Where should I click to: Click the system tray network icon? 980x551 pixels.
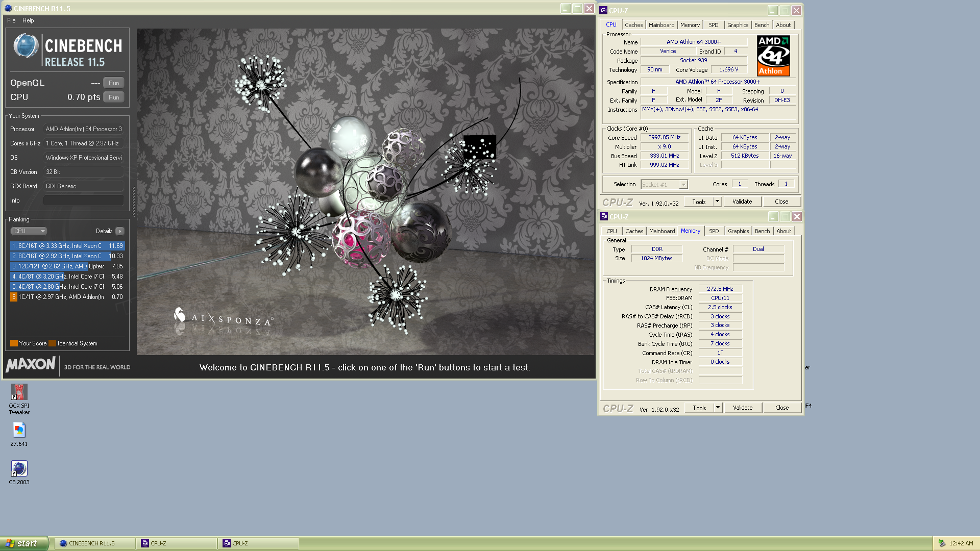click(x=942, y=543)
